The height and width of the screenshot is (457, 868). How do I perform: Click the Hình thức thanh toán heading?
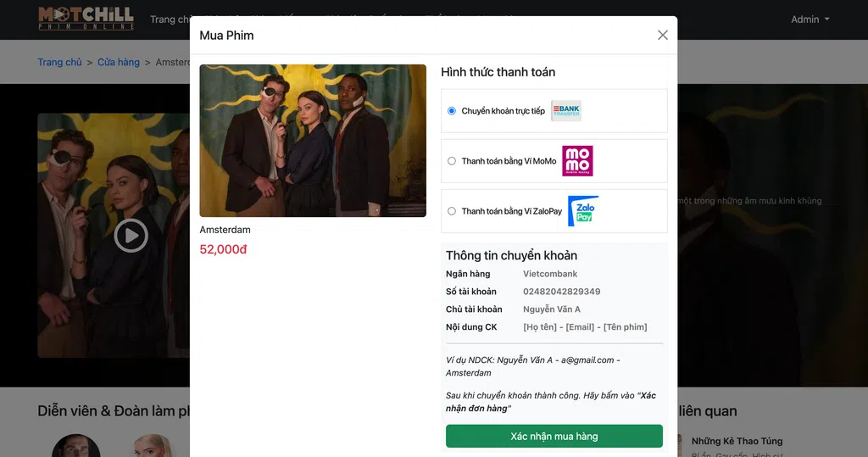tap(498, 72)
